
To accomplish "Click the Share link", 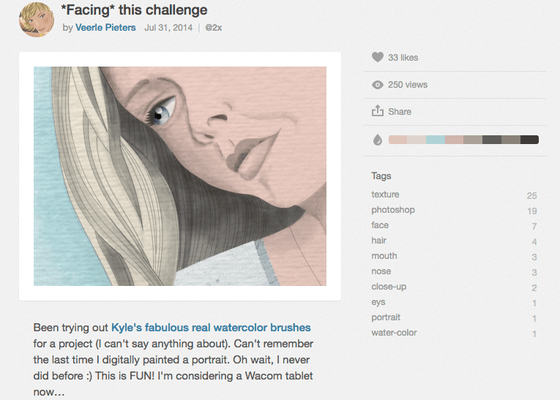I will (400, 112).
